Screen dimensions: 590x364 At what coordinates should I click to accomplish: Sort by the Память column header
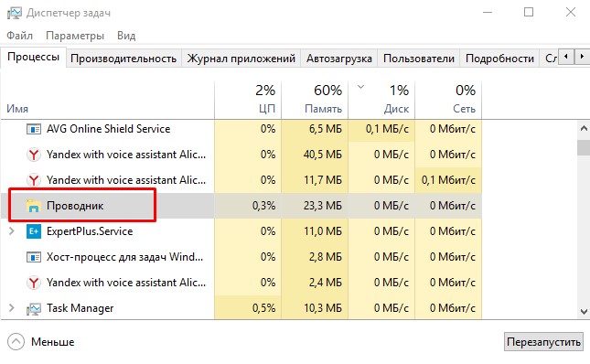(x=315, y=100)
